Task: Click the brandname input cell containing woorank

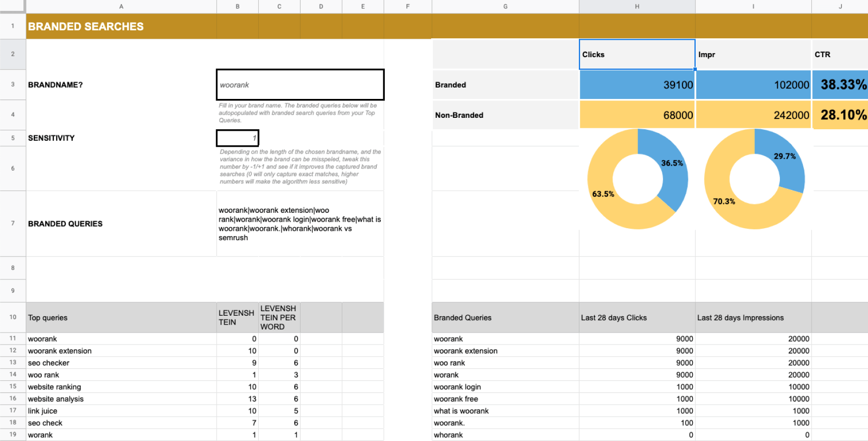Action: tap(300, 85)
